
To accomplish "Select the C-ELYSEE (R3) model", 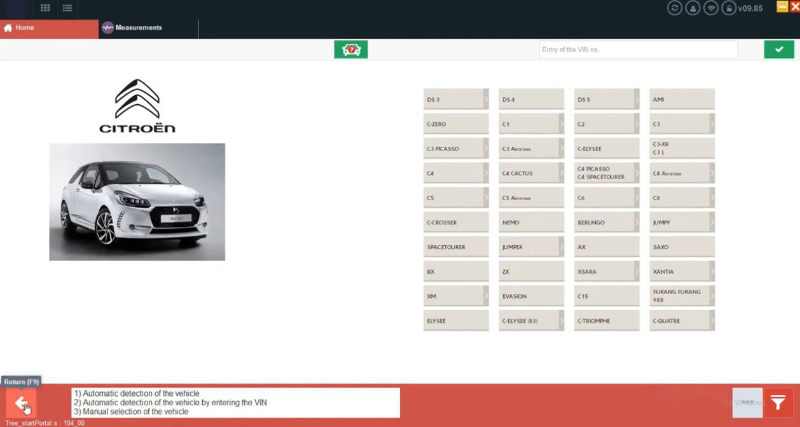I will coord(531,320).
